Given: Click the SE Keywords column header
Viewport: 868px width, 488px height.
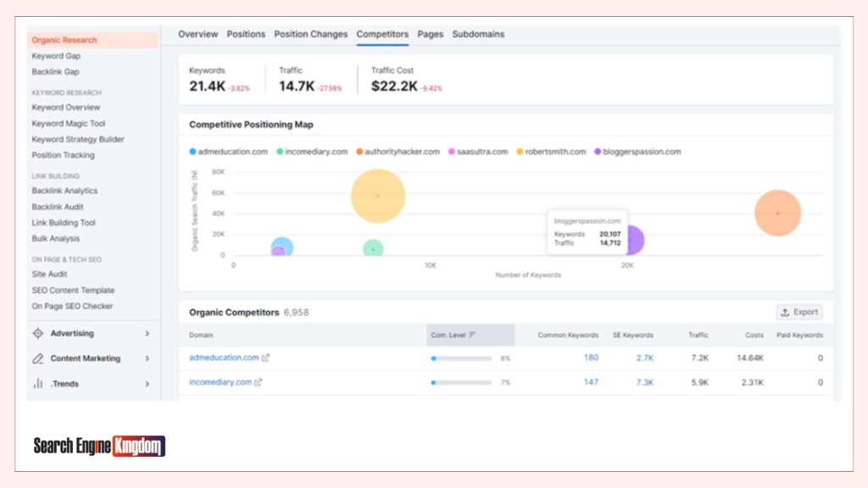Looking at the screenshot, I should pyautogui.click(x=632, y=335).
